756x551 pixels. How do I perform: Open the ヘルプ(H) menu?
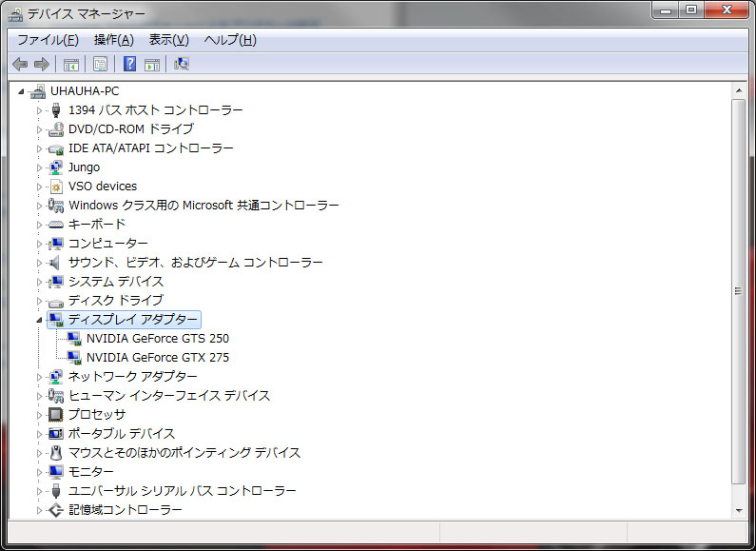(x=230, y=40)
